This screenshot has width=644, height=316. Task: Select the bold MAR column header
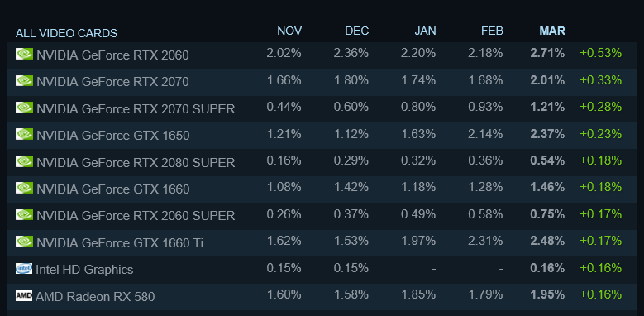pyautogui.click(x=552, y=31)
